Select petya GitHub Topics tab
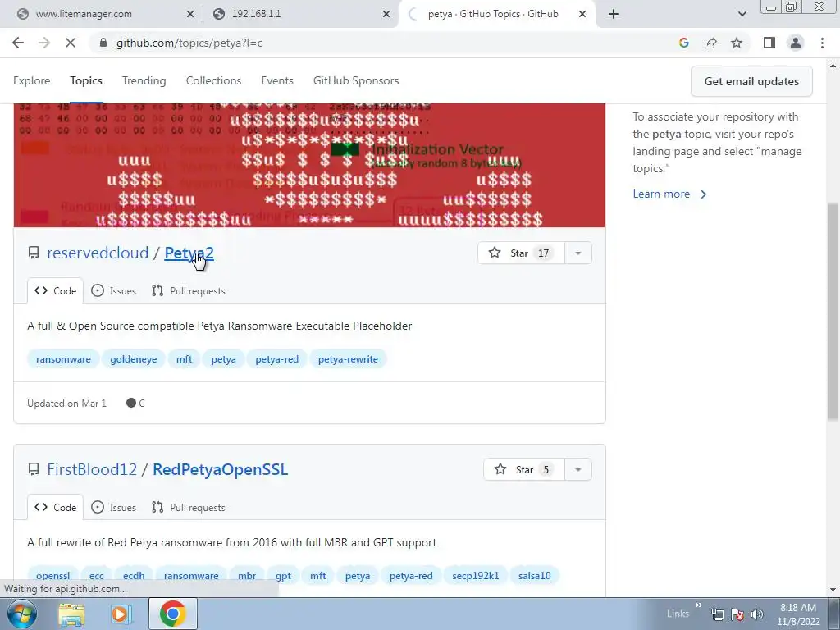 (498, 14)
